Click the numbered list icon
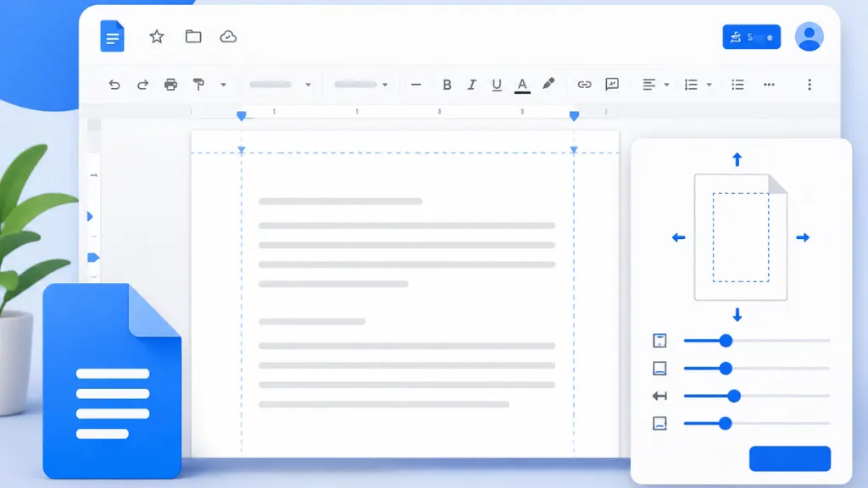This screenshot has width=868, height=488. pyautogui.click(x=691, y=85)
